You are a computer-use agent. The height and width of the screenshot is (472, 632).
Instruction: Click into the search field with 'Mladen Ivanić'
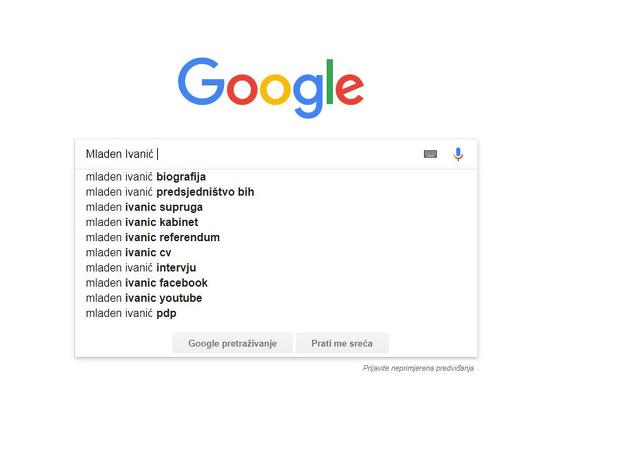(x=280, y=154)
